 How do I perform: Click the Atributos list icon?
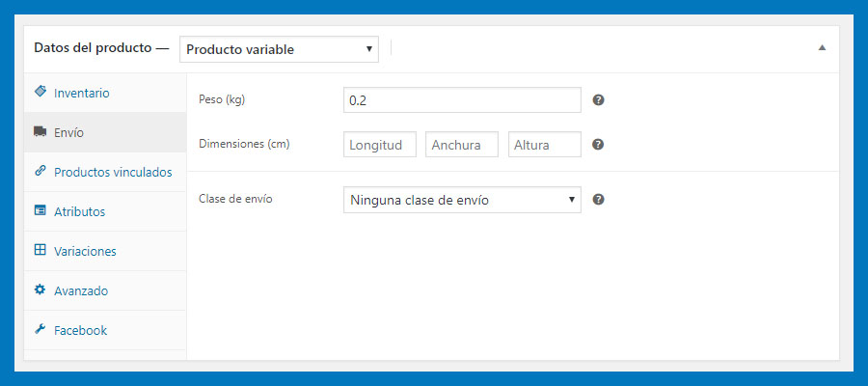click(x=40, y=210)
